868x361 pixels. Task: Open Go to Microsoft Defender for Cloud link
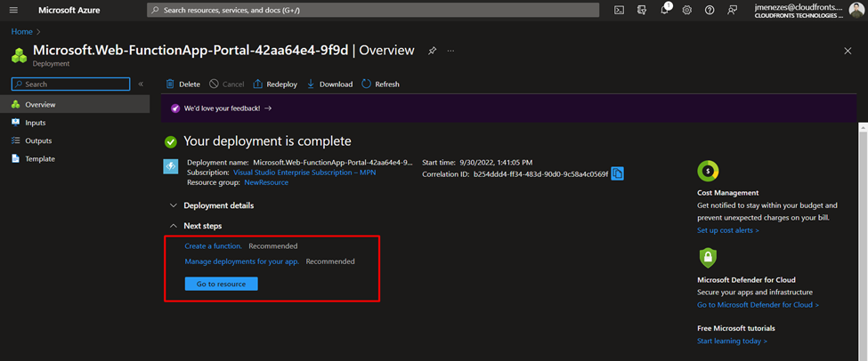758,305
